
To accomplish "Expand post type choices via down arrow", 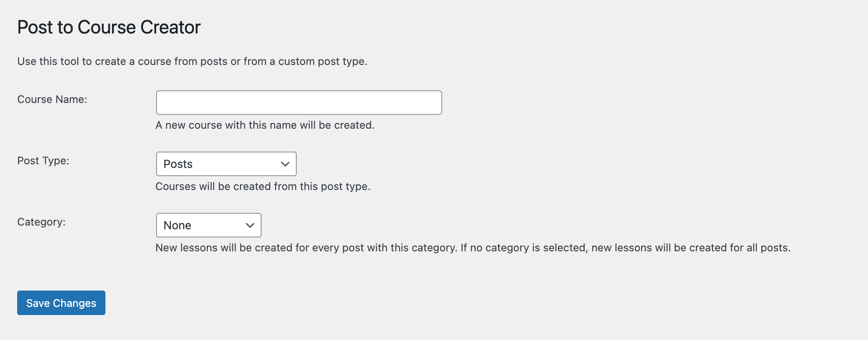I will coord(285,164).
